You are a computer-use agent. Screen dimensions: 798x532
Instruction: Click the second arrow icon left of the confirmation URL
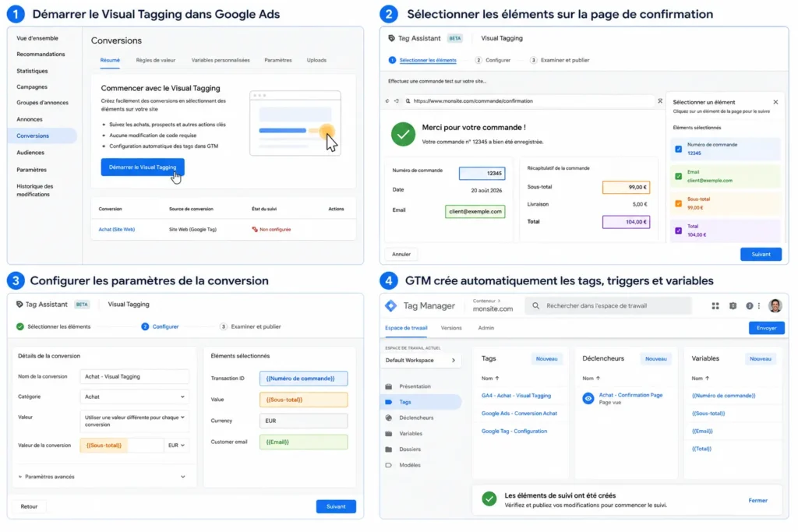pyautogui.click(x=397, y=101)
